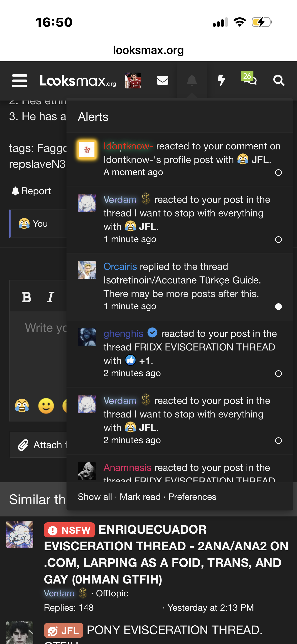The height and width of the screenshot is (644, 297).
Task: Click the alerts bell icon
Action: click(192, 81)
